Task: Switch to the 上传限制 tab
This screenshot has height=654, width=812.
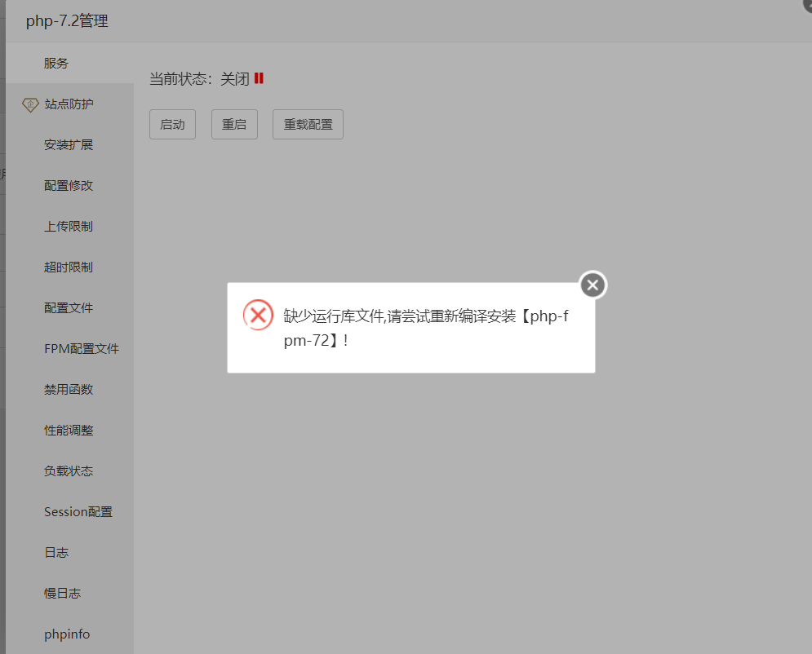Action: click(x=70, y=227)
